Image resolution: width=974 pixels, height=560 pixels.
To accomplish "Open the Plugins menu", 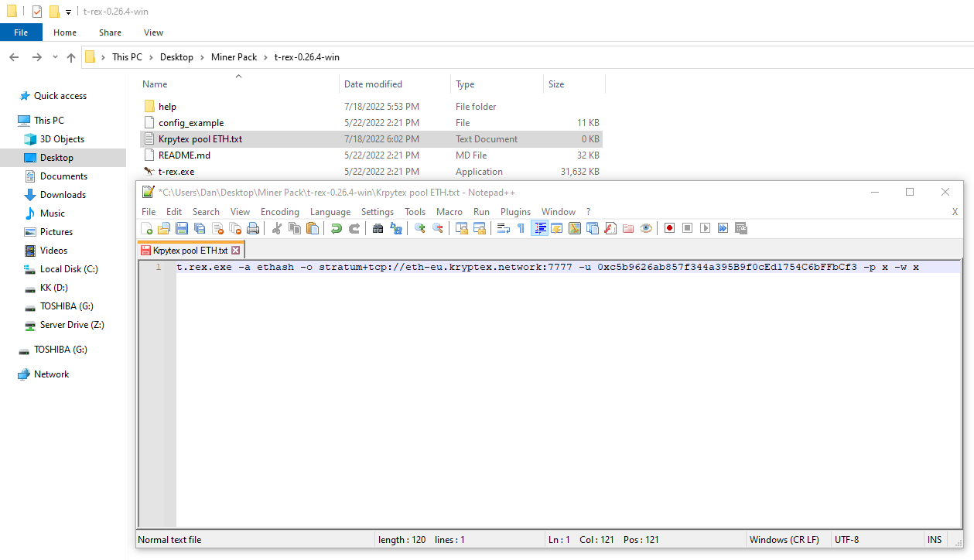I will tap(515, 211).
